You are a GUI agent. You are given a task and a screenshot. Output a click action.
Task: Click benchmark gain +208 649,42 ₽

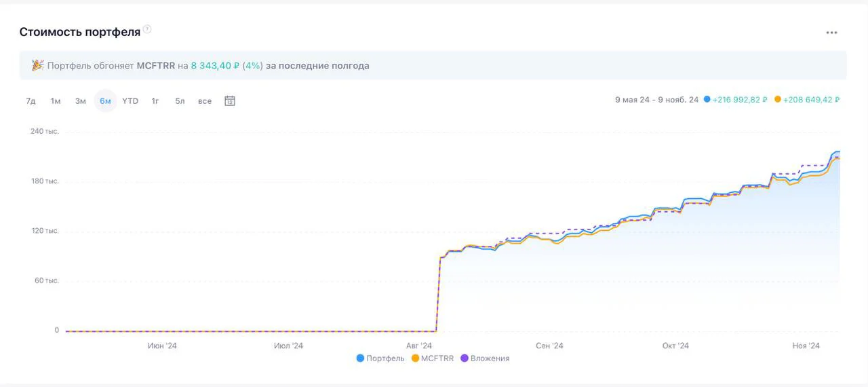811,100
